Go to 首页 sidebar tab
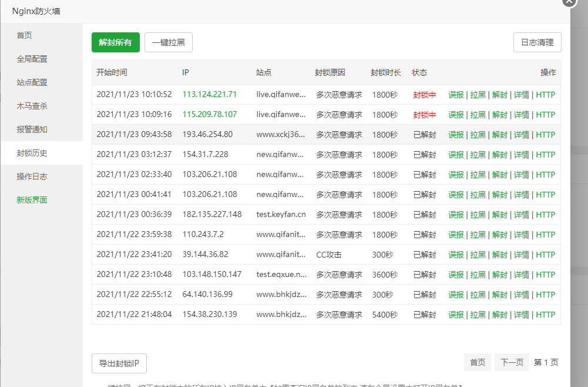588x387 pixels. 25,35
